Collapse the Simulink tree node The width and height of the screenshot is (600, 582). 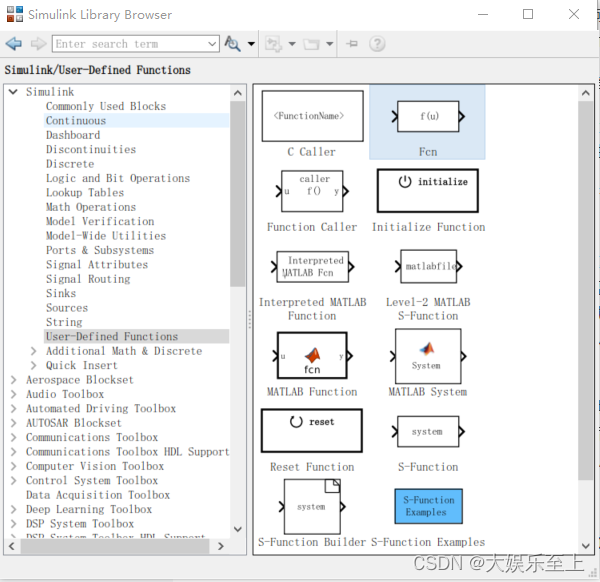pyautogui.click(x=13, y=92)
